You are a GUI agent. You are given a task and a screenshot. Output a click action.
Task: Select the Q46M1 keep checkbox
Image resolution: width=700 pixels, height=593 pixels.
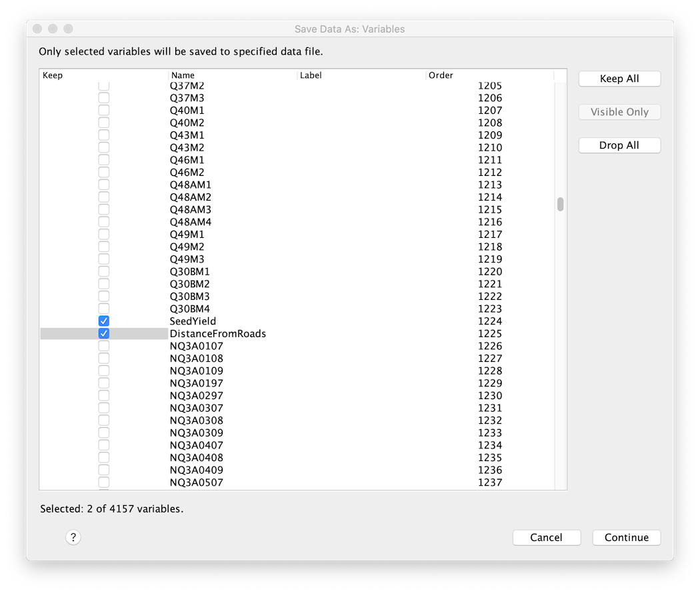[x=103, y=160]
